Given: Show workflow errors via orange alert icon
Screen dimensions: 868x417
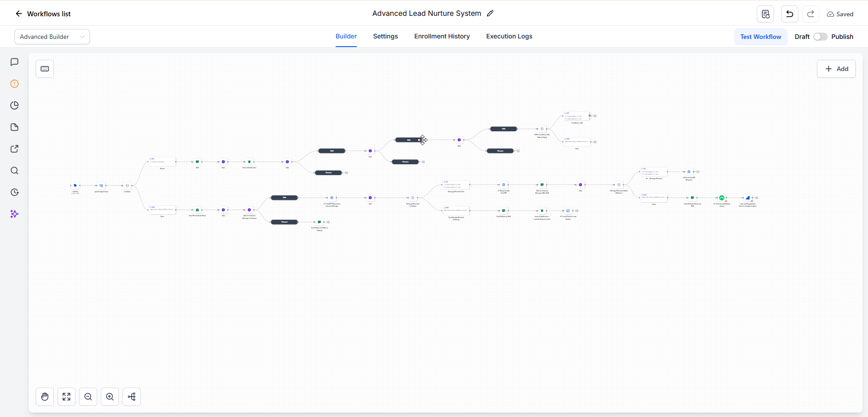Looking at the screenshot, I should [14, 84].
